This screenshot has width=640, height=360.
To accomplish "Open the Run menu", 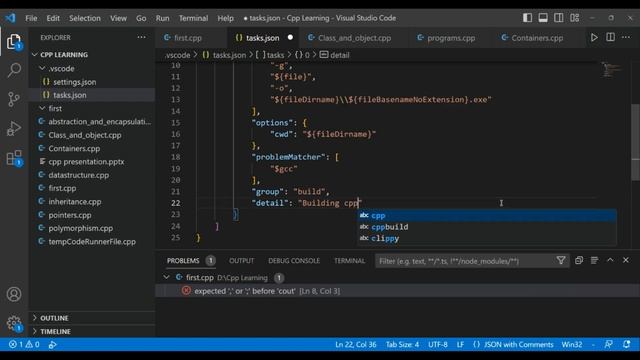I will [162, 18].
